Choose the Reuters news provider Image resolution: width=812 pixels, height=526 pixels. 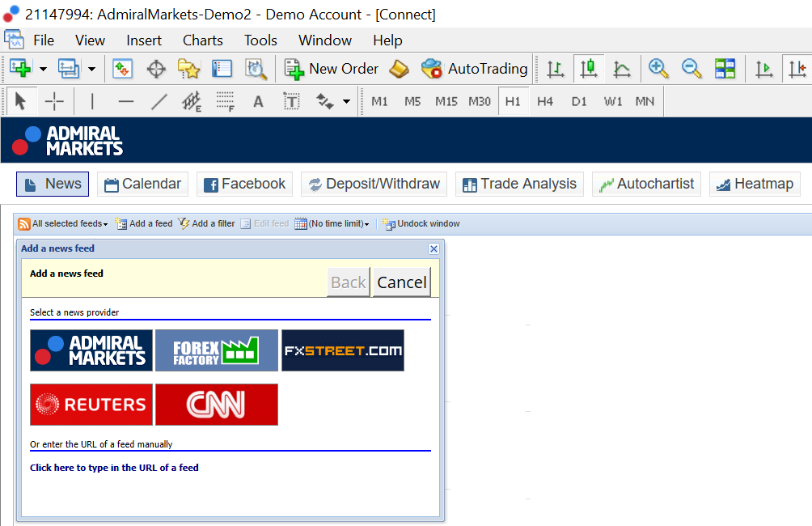coord(91,405)
